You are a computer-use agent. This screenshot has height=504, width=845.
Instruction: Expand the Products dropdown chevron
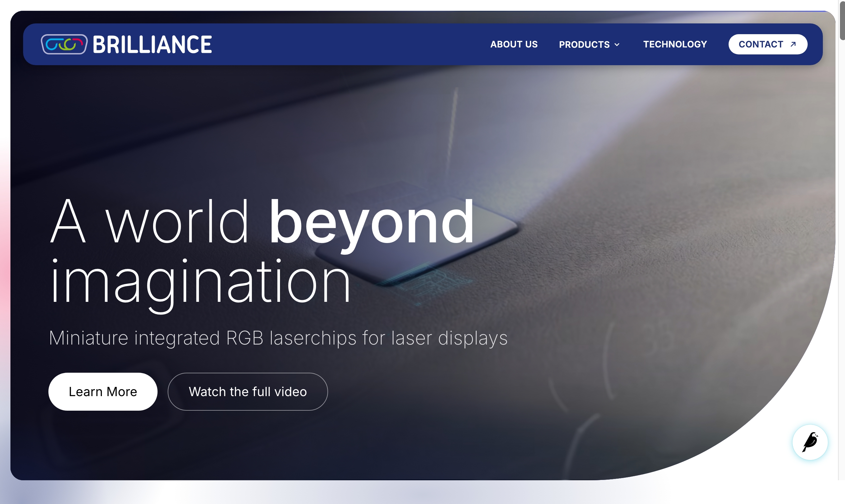[x=617, y=45]
